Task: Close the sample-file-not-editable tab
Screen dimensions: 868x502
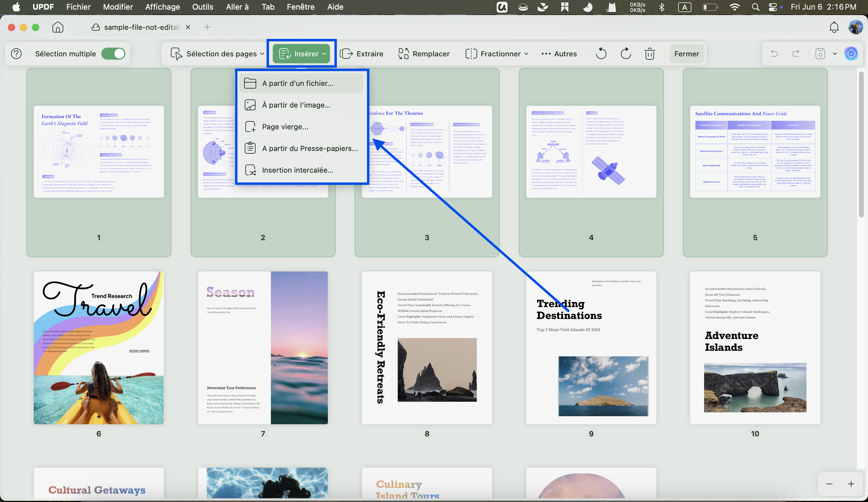Action: 188,27
